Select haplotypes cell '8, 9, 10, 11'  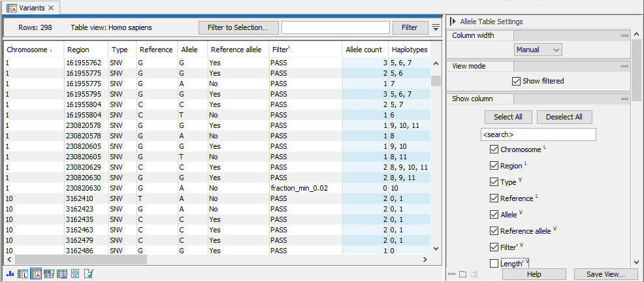410,167
